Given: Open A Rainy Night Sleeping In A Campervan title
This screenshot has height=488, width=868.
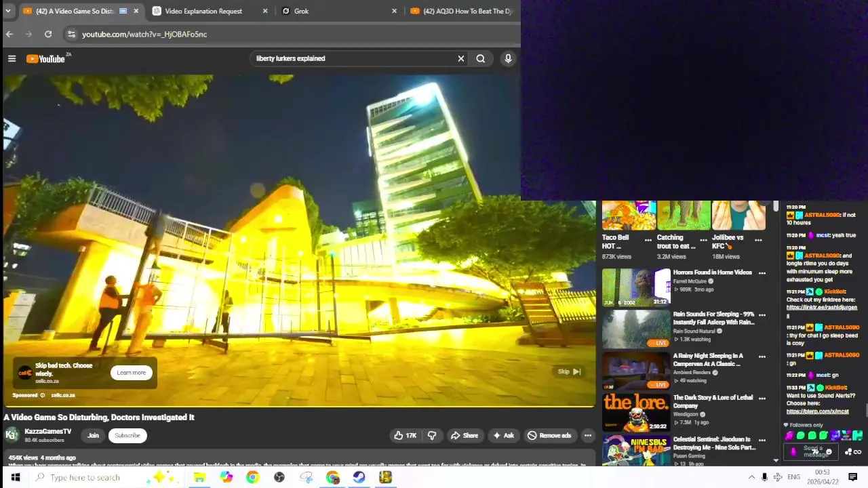Looking at the screenshot, I should (708, 360).
